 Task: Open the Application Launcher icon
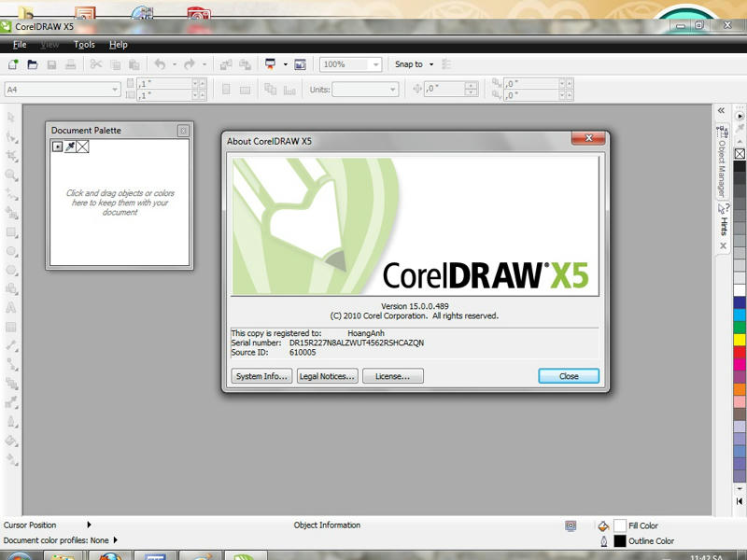(271, 64)
